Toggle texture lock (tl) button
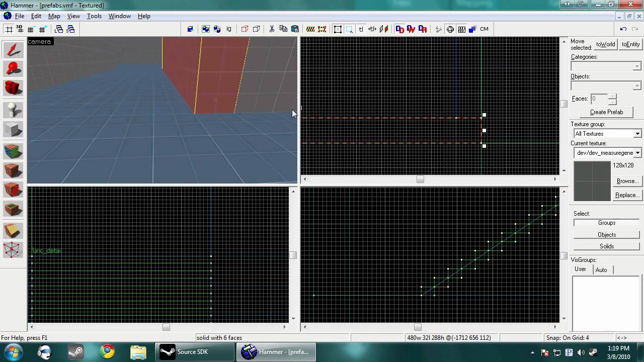Image resolution: width=644 pixels, height=362 pixels. pyautogui.click(x=361, y=29)
